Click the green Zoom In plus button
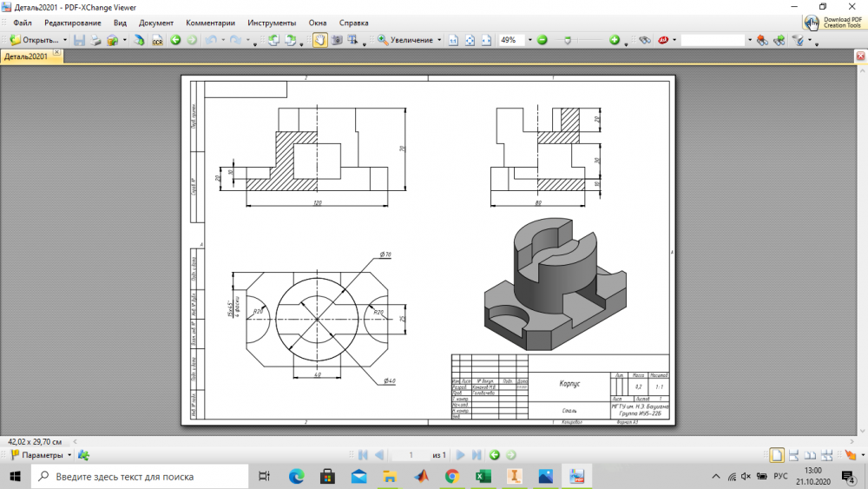Viewport: 868px width, 489px height. (x=614, y=40)
